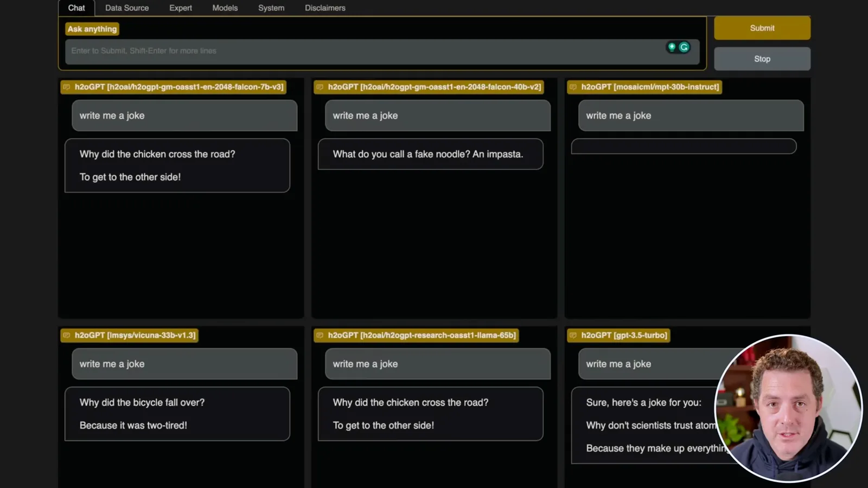Click the prompt bubble in the gpt-3.5-turbo chat
Screen dimensions: 868x488
651,364
